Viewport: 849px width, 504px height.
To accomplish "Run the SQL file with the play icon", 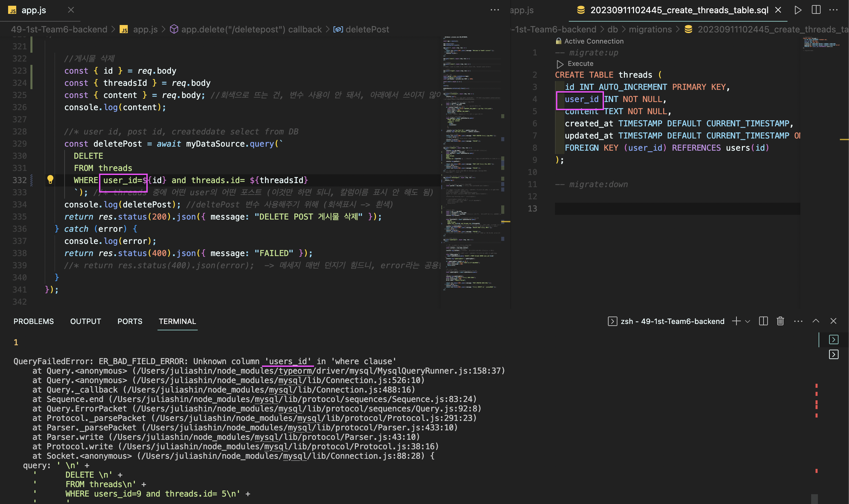I will coord(798,10).
